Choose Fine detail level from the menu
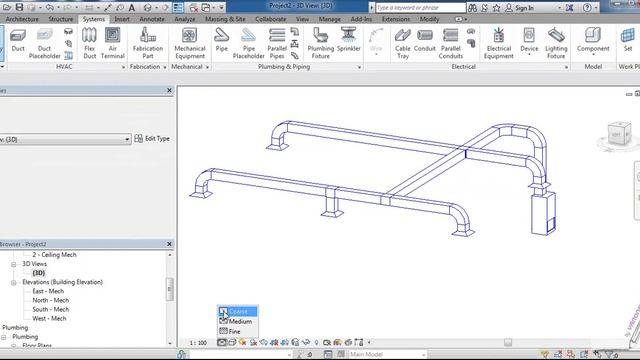 [x=238, y=331]
